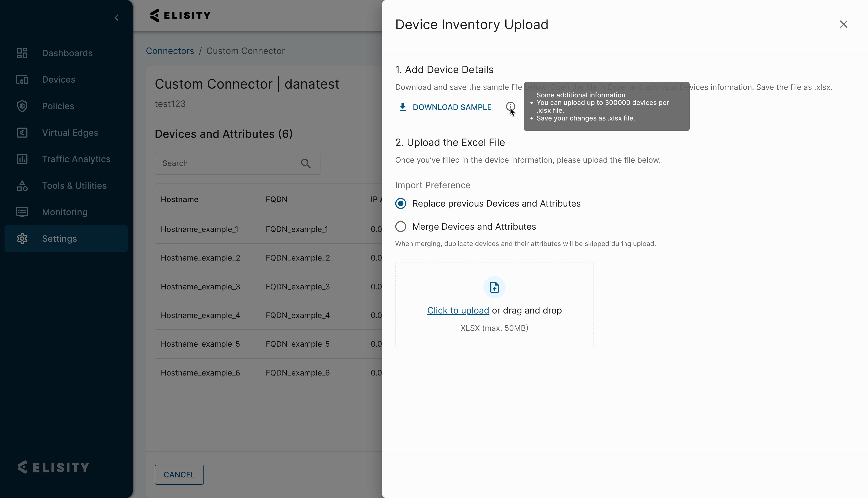
Task: Open Tools & Utilities menu
Action: (x=74, y=185)
